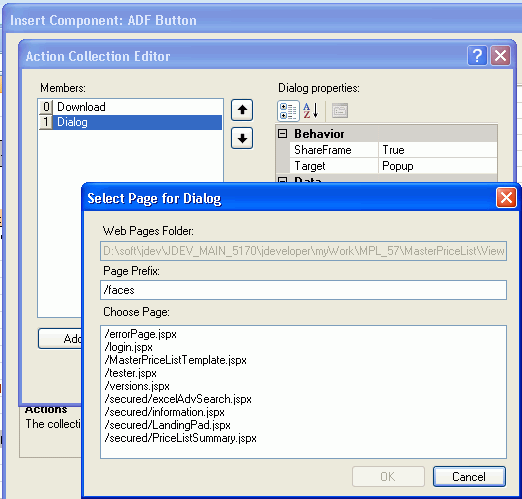This screenshot has height=499, width=522.
Task: Cancel the Select Page for Dialog
Action: point(469,477)
